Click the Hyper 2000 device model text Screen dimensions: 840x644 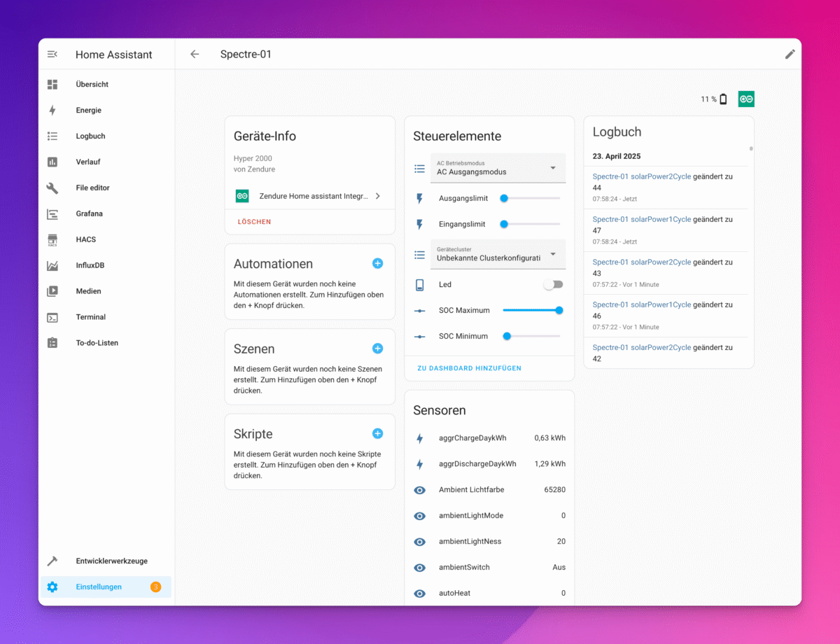click(x=253, y=159)
